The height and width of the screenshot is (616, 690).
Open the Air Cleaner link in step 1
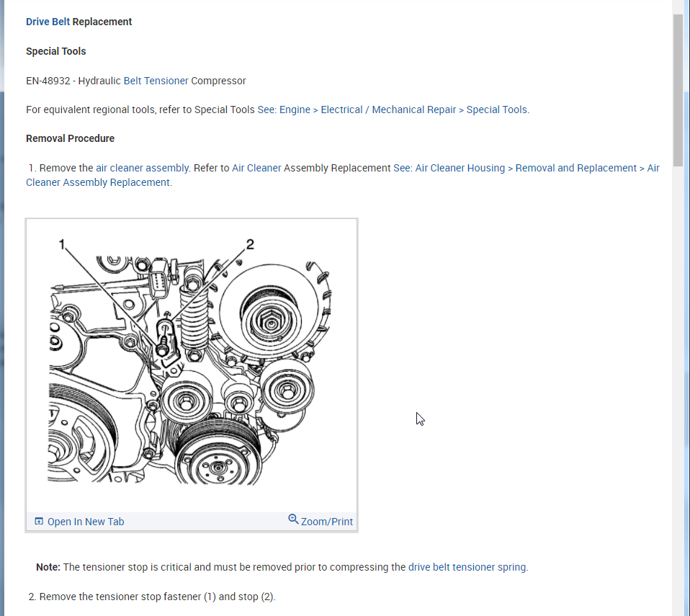[x=256, y=168]
